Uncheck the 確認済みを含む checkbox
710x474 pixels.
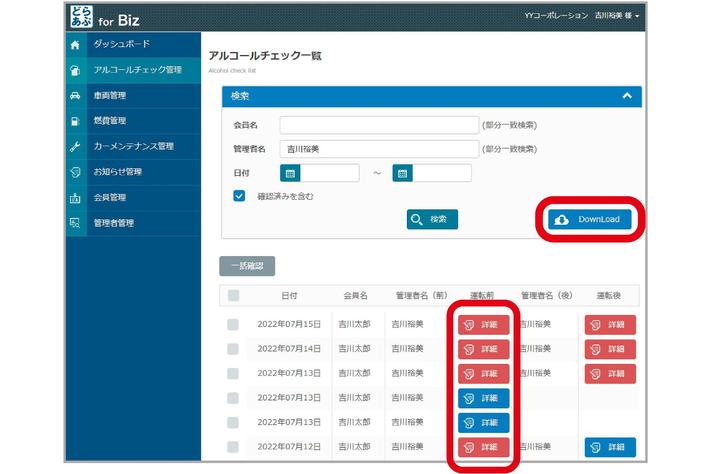coord(239,196)
